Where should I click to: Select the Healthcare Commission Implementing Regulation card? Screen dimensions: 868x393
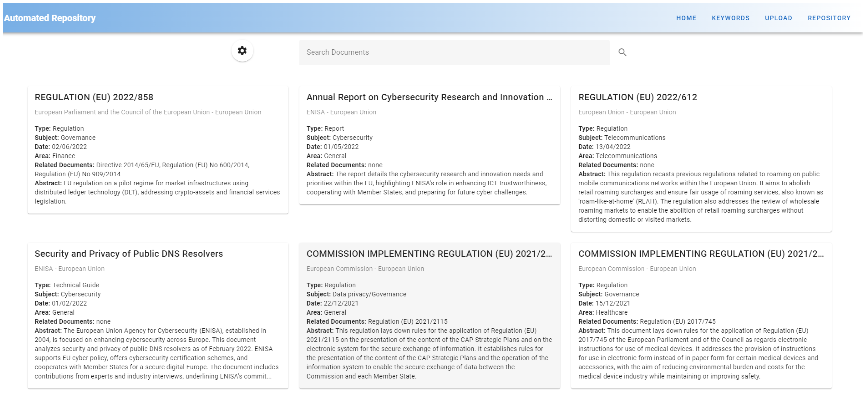(701, 254)
